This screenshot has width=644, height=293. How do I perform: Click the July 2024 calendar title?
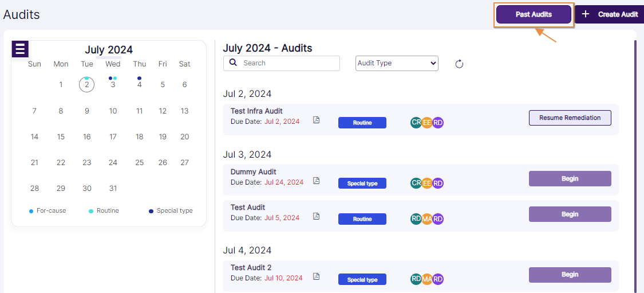[x=109, y=50]
